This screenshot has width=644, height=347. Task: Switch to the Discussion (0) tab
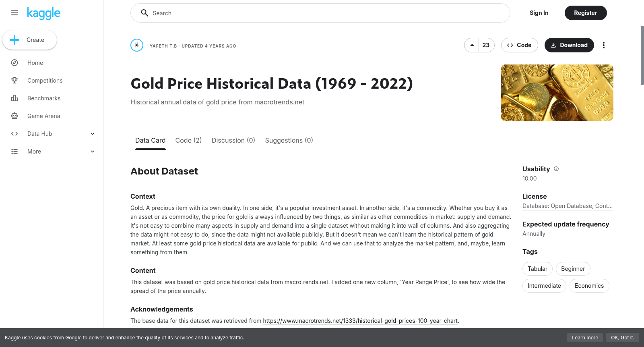233,140
